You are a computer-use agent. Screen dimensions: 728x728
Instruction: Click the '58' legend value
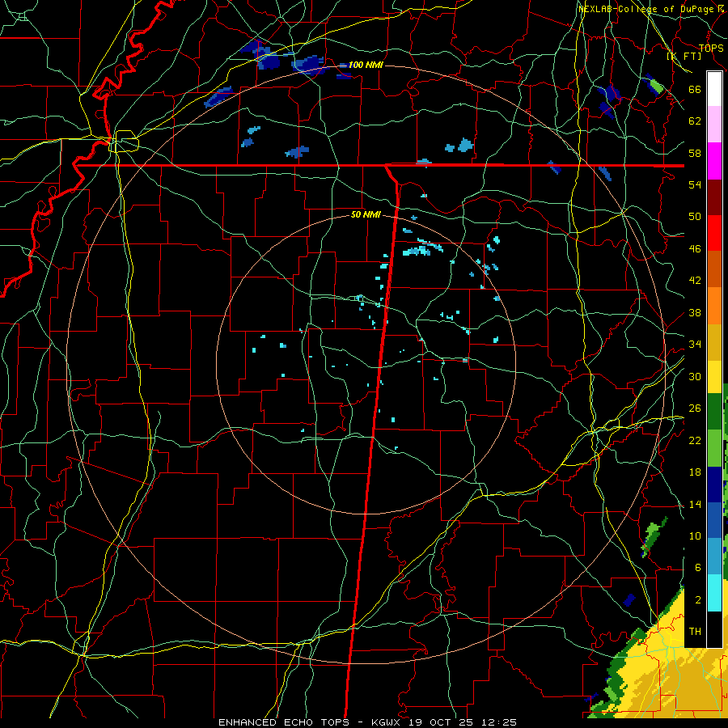pos(695,153)
